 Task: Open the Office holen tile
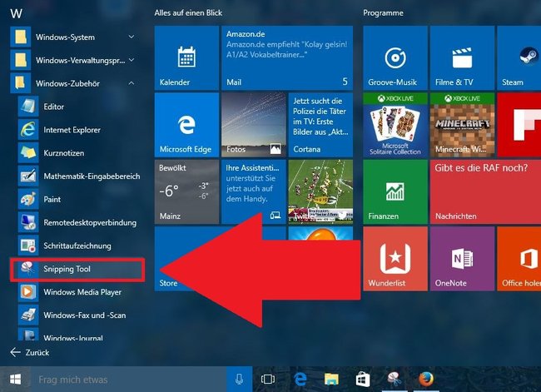pyautogui.click(x=519, y=259)
